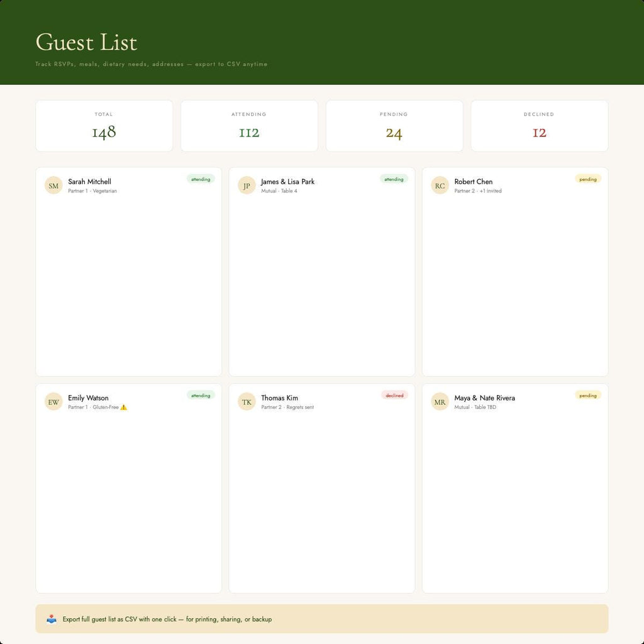Click the export tray icon in the CSV banner

[x=52, y=619]
